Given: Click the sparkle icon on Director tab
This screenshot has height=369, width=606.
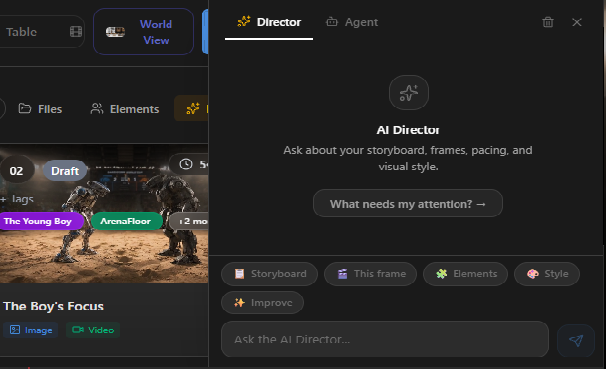Looking at the screenshot, I should pos(244,21).
